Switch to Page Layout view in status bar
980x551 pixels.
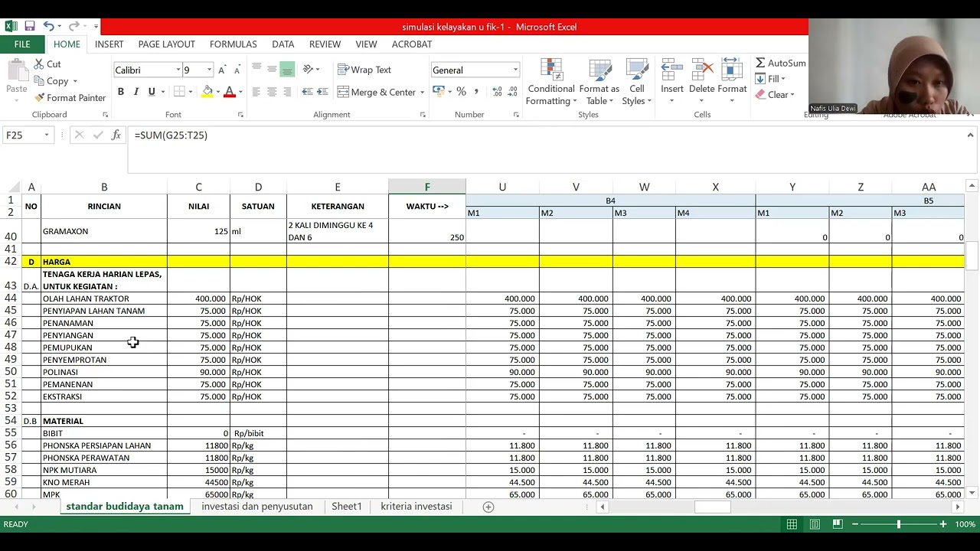pyautogui.click(x=815, y=524)
